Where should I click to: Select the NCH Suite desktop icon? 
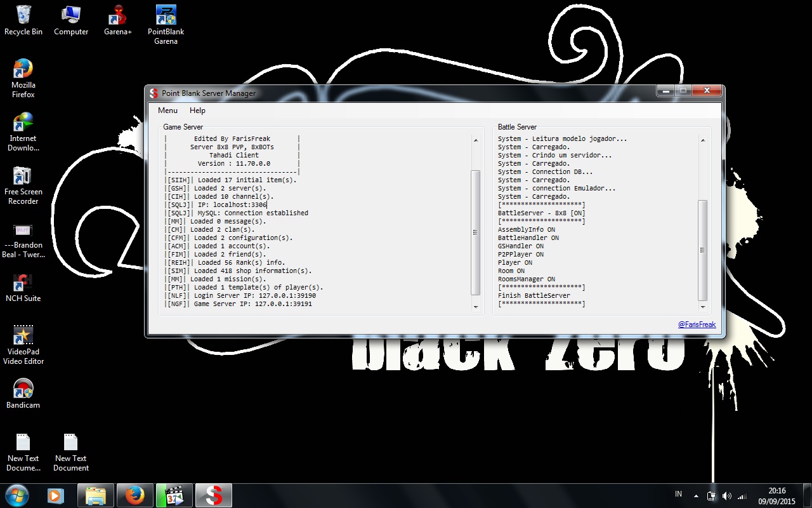pos(23,288)
